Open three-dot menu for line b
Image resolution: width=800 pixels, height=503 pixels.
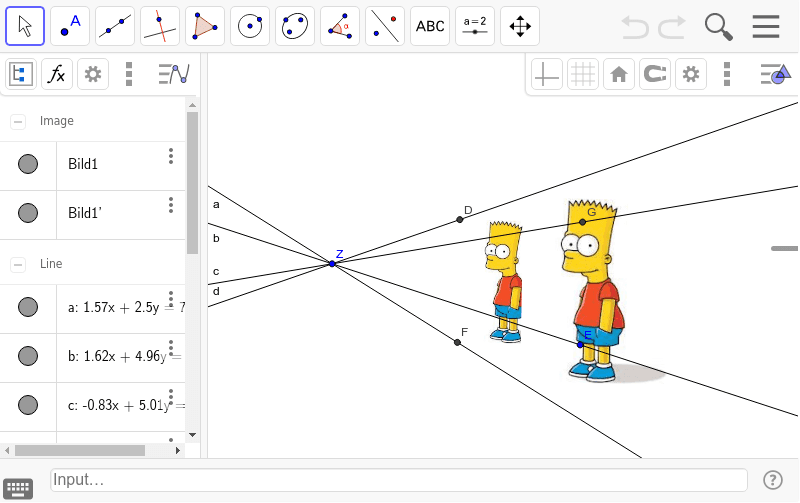click(x=171, y=348)
